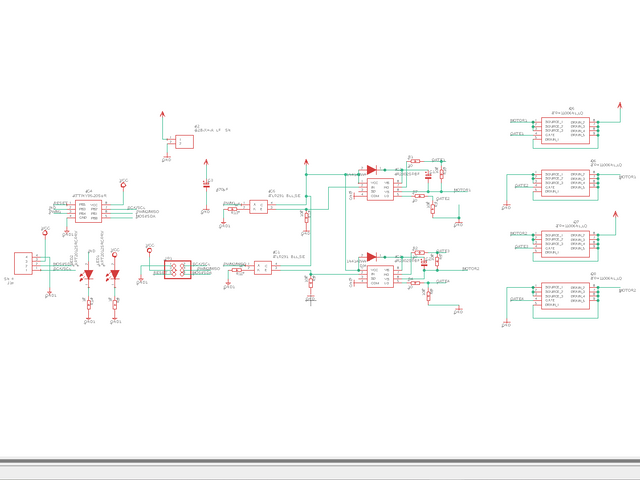This screenshot has width=640, height=480.
Task: Click the 2x3 ISP header component
Action: [x=177, y=269]
